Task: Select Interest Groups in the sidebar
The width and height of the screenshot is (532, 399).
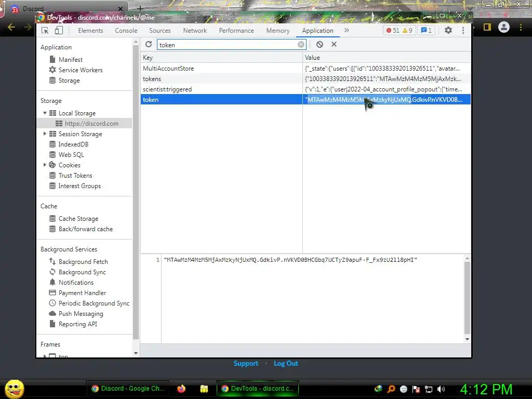Action: click(79, 186)
